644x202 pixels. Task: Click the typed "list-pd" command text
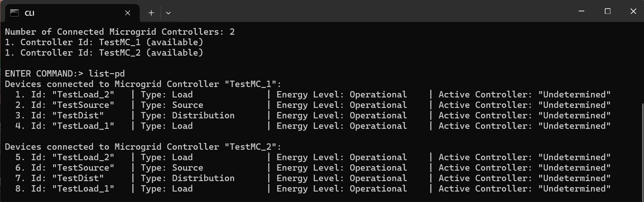pos(106,74)
